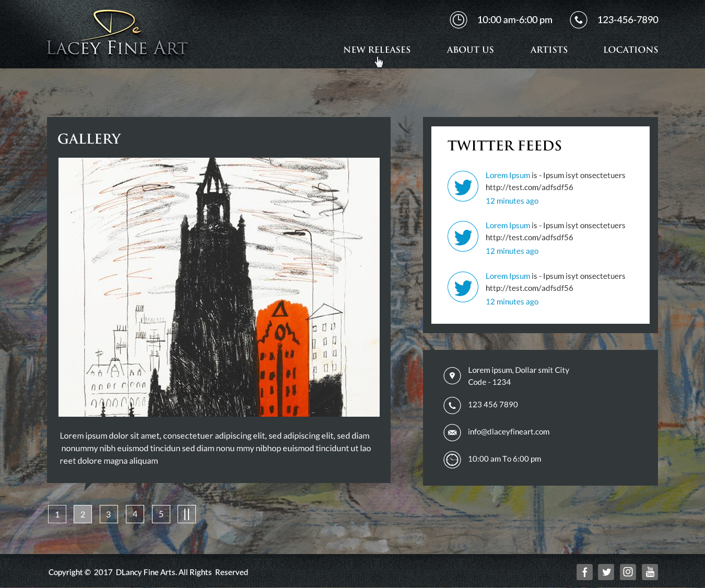
Task: Open the New Releases menu item
Action: coord(377,50)
